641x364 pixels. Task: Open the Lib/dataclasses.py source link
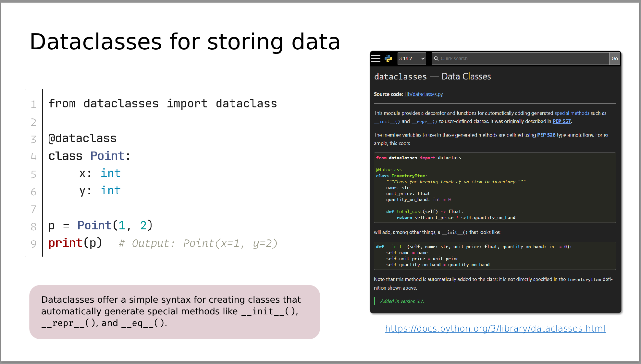click(424, 94)
